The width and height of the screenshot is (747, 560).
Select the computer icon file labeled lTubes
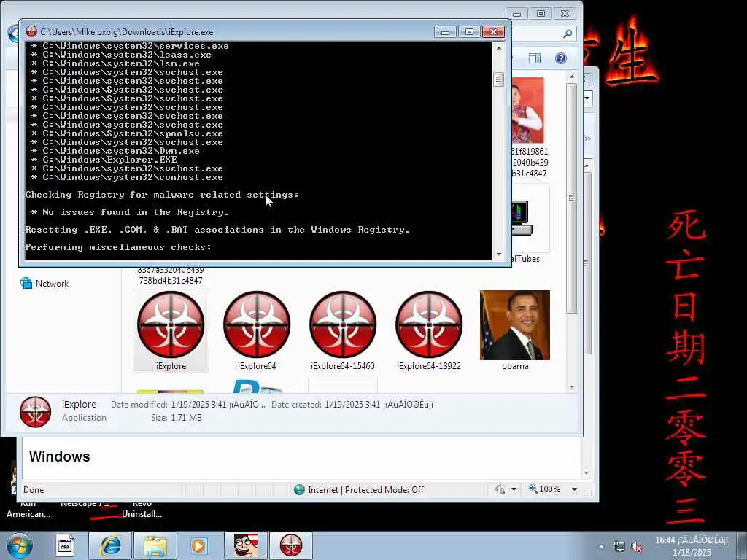tap(521, 218)
